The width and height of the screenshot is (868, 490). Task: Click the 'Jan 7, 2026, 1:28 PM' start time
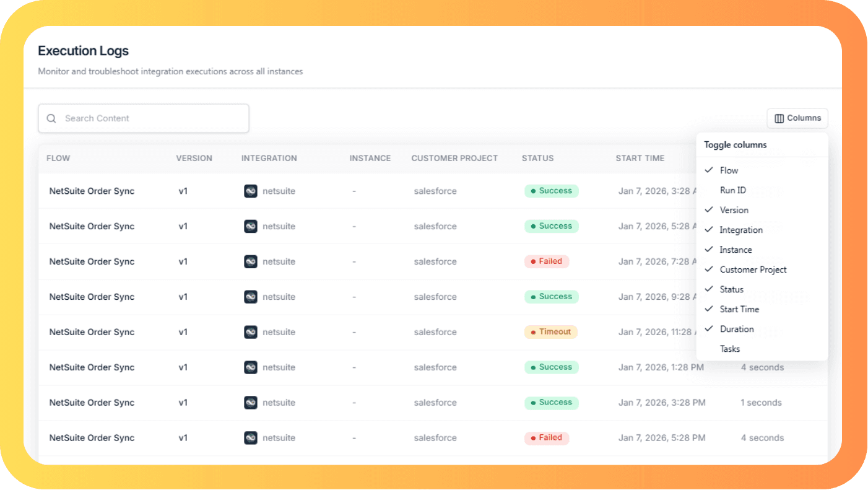point(661,367)
